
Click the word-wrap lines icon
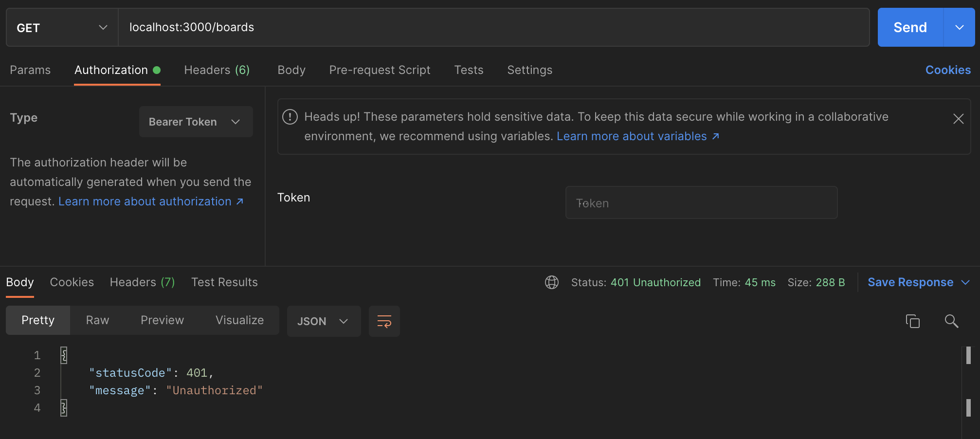coord(384,321)
